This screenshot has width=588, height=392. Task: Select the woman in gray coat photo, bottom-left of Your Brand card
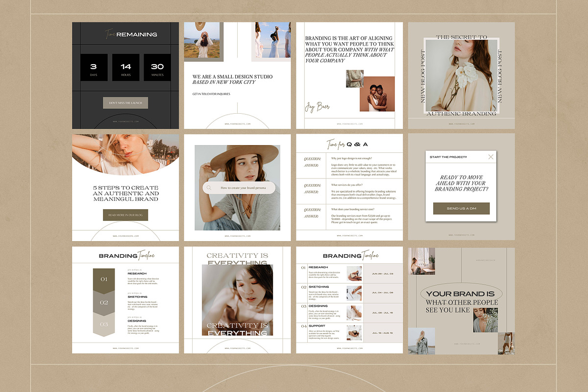421,341
